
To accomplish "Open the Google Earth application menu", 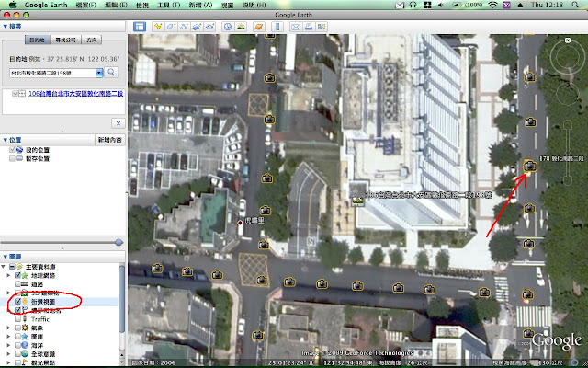I will pos(46,5).
